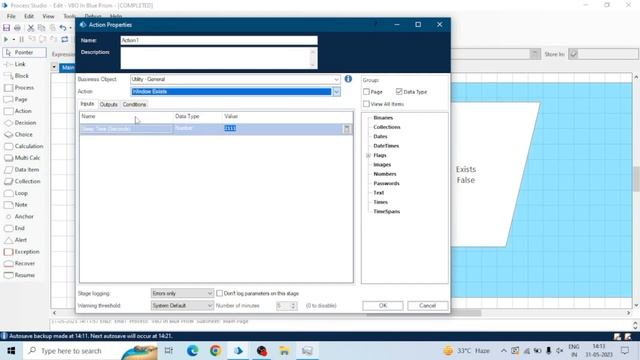Click the Description text box
The image size is (640, 360).
pyautogui.click(x=219, y=58)
